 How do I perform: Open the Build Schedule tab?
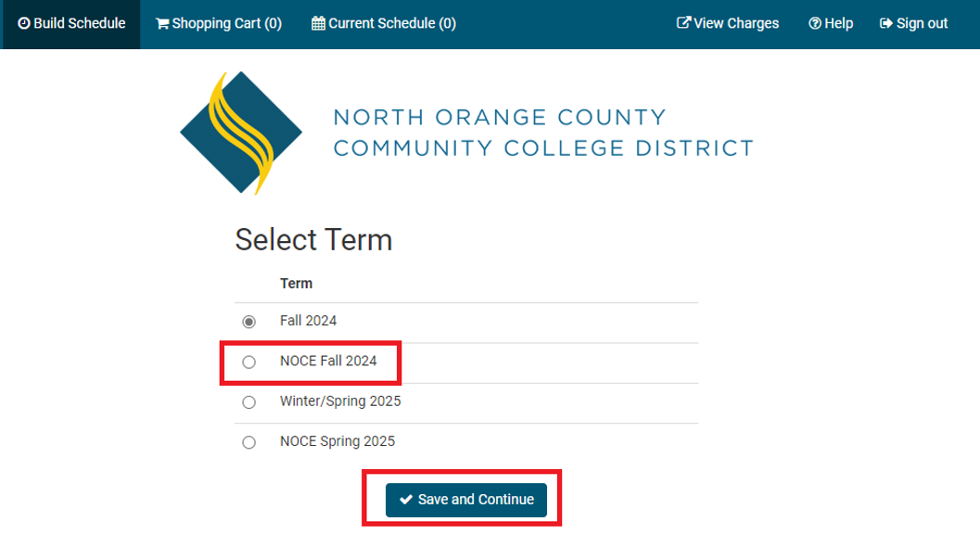[70, 24]
